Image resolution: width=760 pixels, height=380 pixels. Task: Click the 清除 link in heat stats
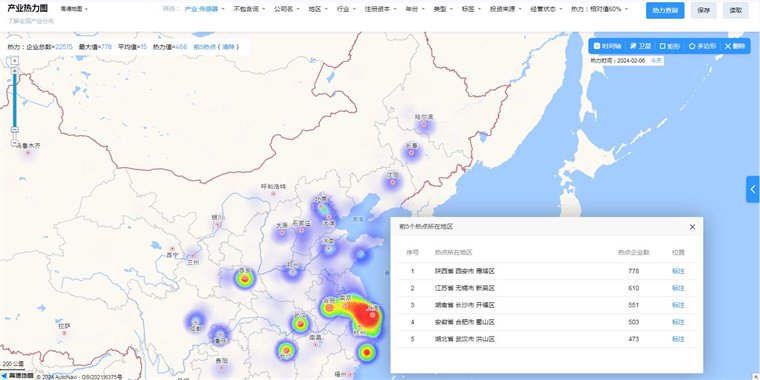click(228, 47)
